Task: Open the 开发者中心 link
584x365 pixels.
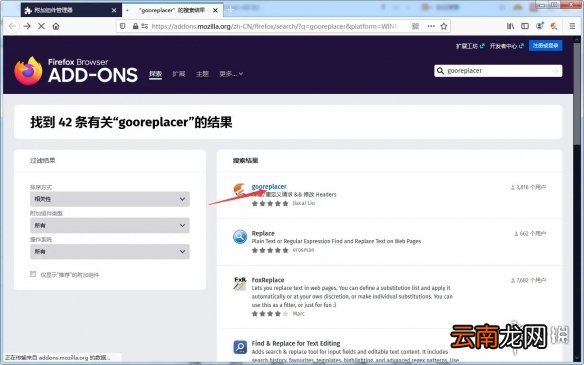Action: 507,46
